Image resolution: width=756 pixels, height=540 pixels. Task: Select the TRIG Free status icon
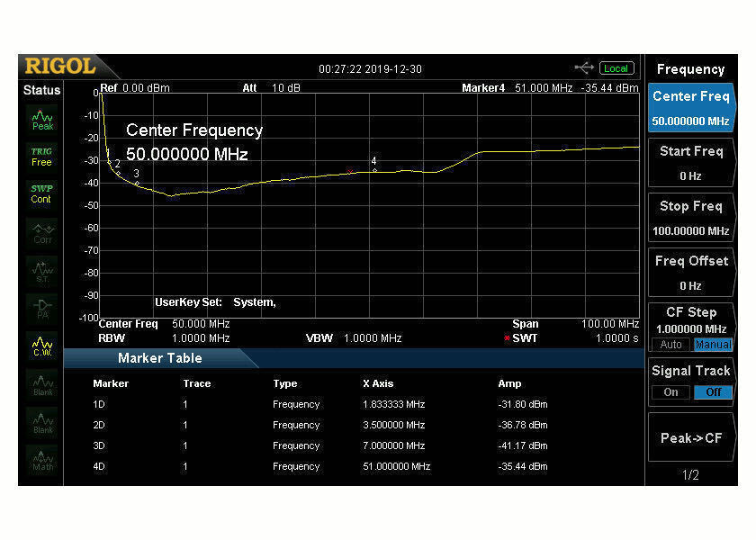click(x=42, y=157)
